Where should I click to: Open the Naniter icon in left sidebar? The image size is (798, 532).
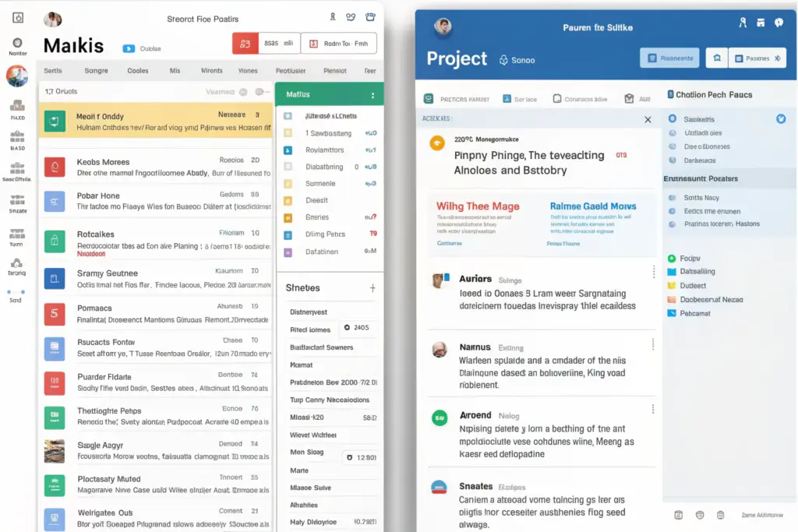click(x=18, y=43)
